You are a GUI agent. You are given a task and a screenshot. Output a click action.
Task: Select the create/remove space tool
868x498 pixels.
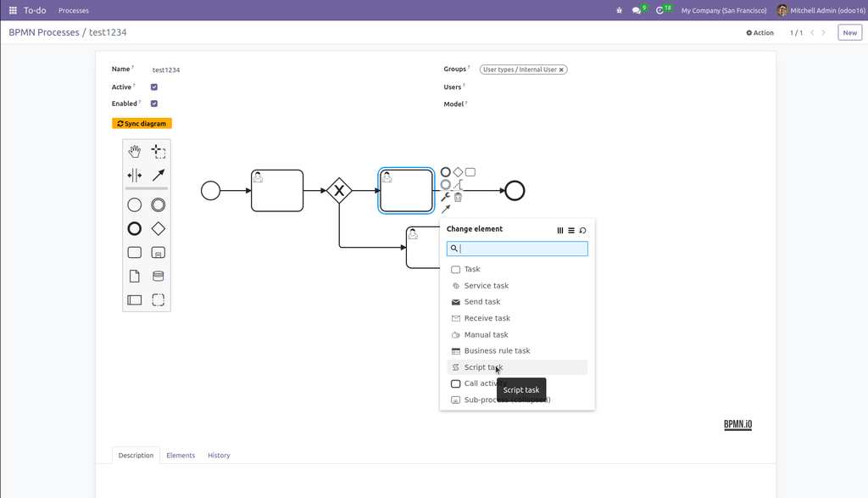pyautogui.click(x=135, y=176)
